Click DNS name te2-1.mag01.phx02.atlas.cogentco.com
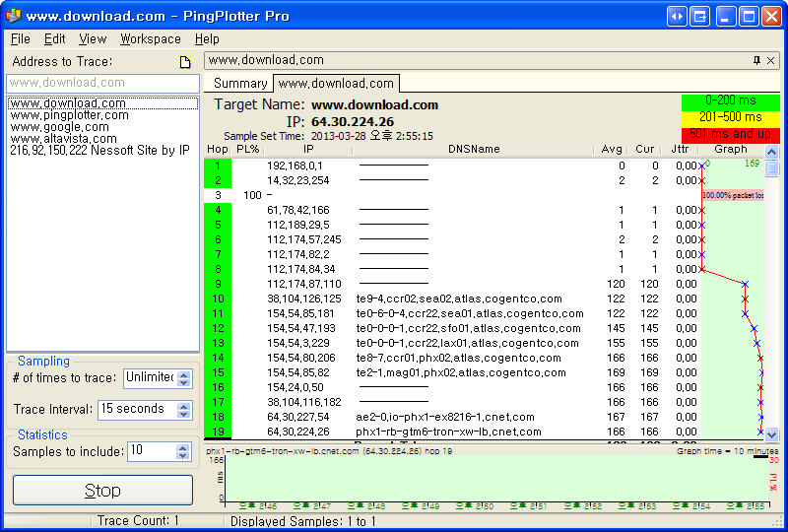This screenshot has width=788, height=532. click(x=461, y=372)
